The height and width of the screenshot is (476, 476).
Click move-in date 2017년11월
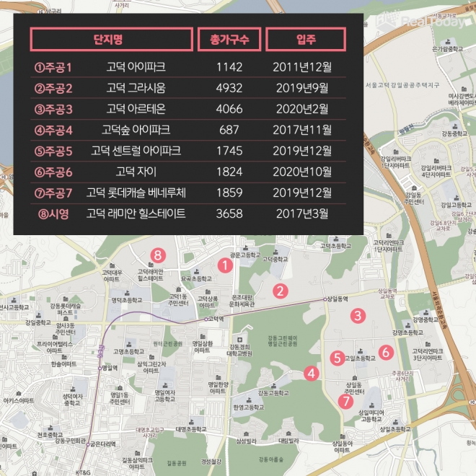(302, 130)
